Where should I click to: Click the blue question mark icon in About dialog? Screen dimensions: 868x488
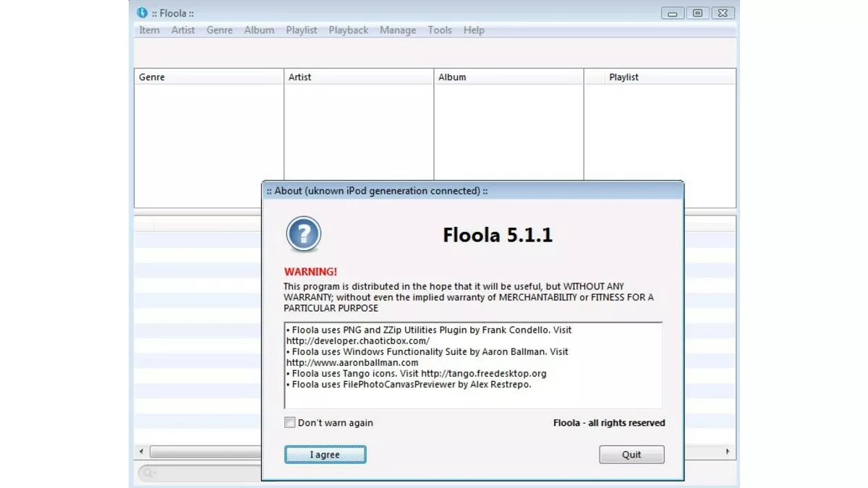click(303, 234)
